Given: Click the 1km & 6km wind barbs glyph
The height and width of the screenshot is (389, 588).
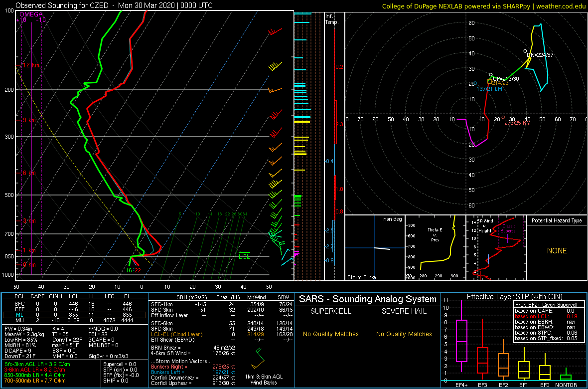Looking at the screenshot, I should pos(258,358).
